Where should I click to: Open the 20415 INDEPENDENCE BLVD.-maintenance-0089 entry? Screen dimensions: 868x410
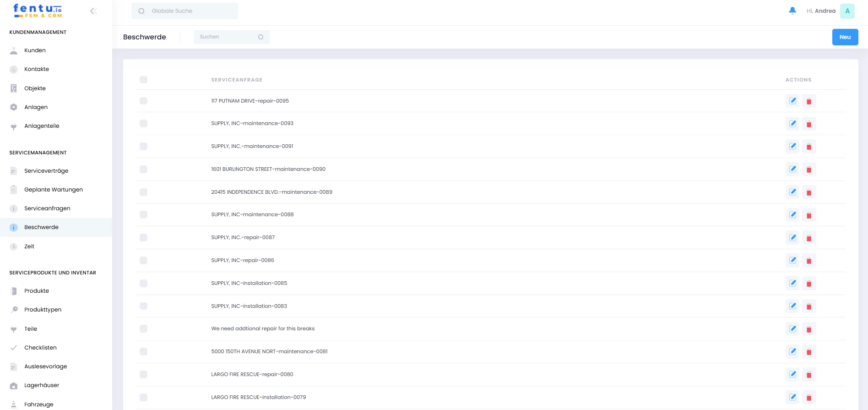point(271,192)
